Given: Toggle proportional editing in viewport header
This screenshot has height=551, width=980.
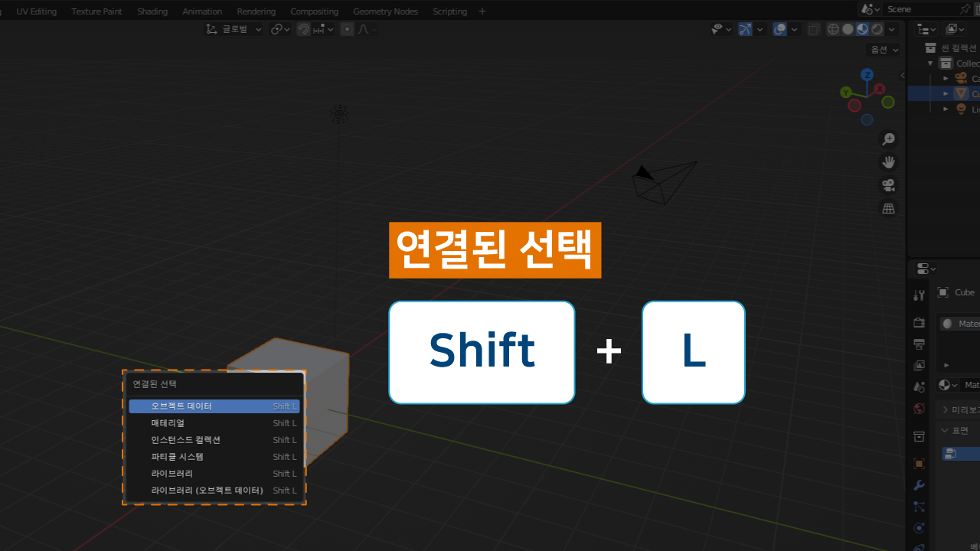Looking at the screenshot, I should (x=348, y=29).
